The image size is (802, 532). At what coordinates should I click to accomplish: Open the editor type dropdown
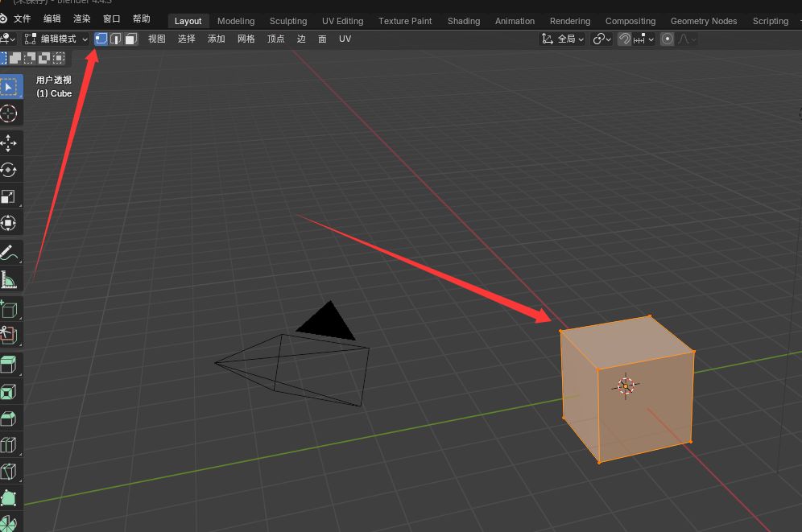(x=8, y=39)
